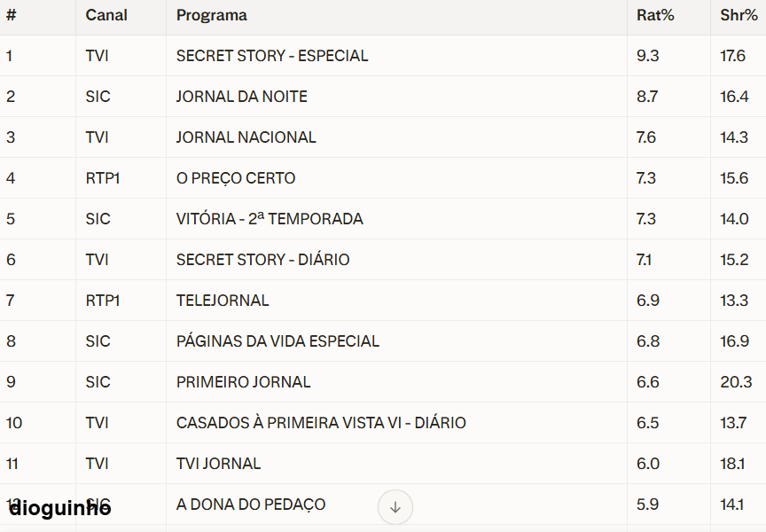This screenshot has height=532, width=766.
Task: Select PÁGINAS DA VIDA ESPECIAL row
Action: click(277, 341)
